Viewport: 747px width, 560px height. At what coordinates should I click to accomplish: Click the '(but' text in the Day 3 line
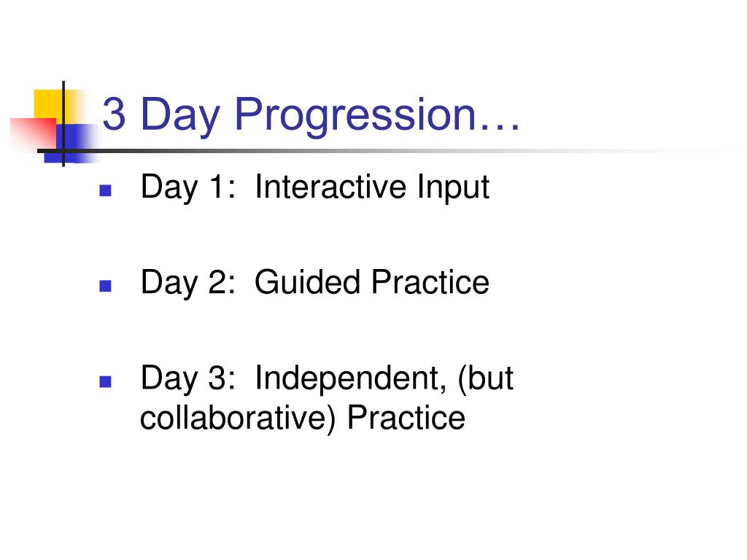485,379
